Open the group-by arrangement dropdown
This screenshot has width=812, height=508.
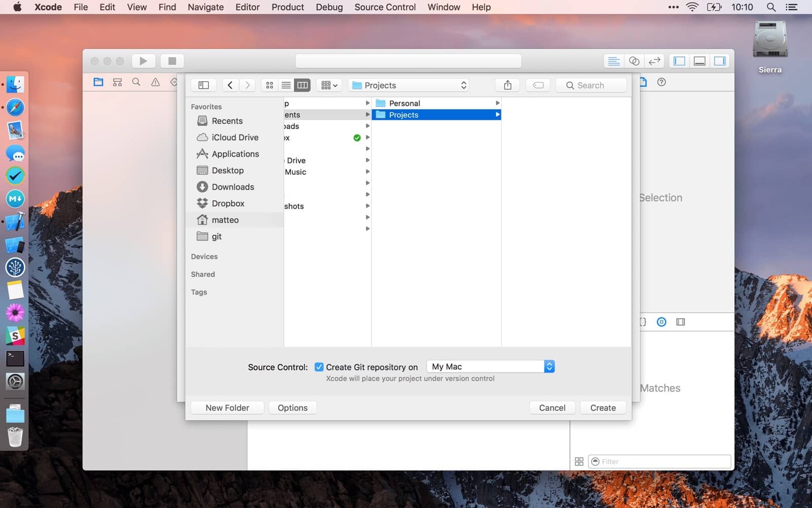tap(329, 85)
